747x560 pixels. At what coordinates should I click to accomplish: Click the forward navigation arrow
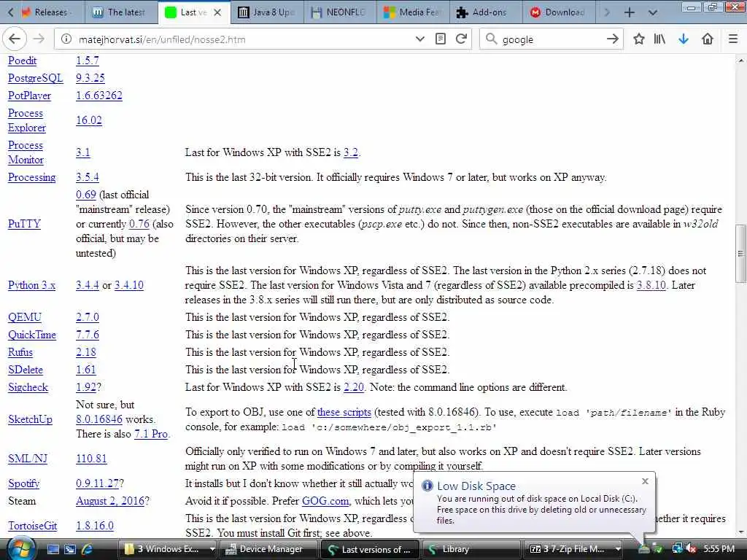tap(39, 39)
